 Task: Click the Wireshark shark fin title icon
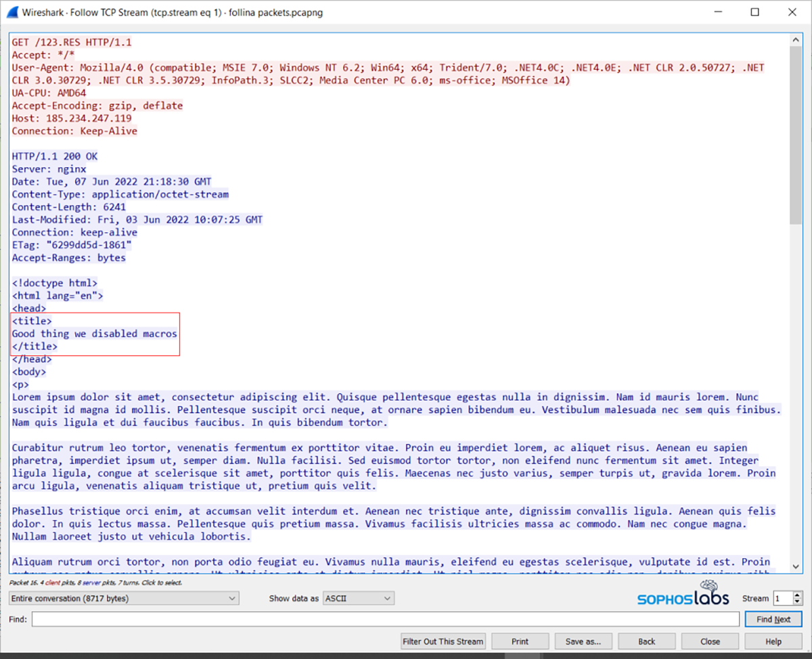click(x=12, y=12)
